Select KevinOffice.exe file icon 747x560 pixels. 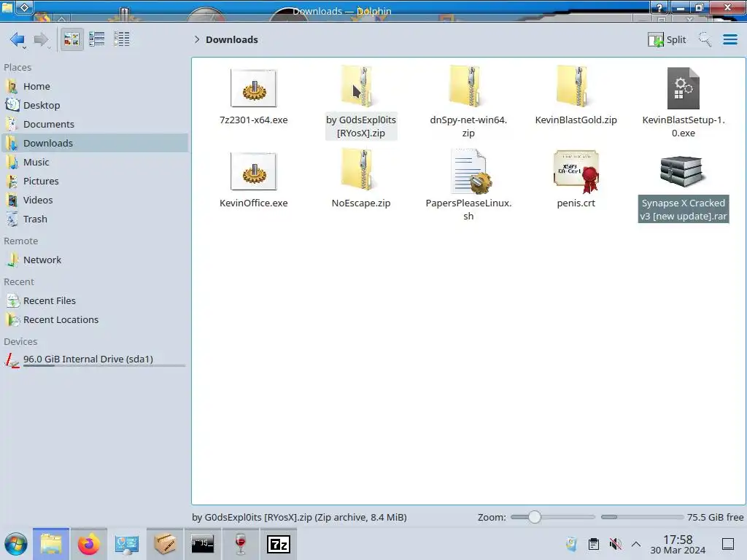[x=253, y=171]
